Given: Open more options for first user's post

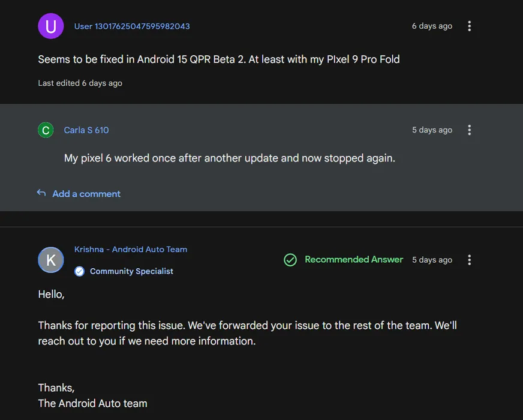Looking at the screenshot, I should click(x=469, y=26).
